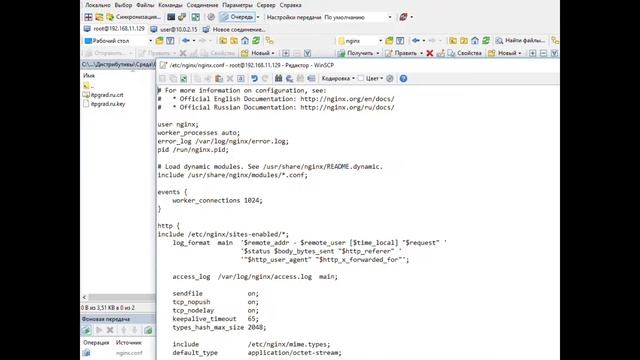Click the local panel back arrow
The image size is (640, 360).
click(x=186, y=41)
